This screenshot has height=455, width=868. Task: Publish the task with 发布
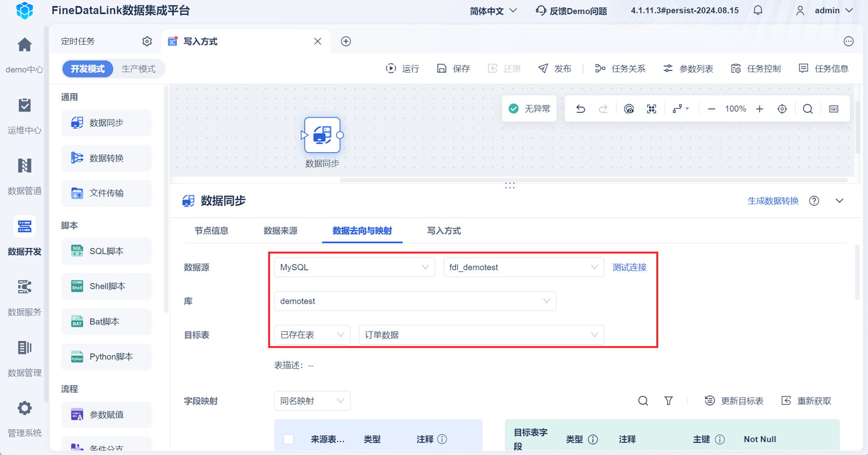555,69
